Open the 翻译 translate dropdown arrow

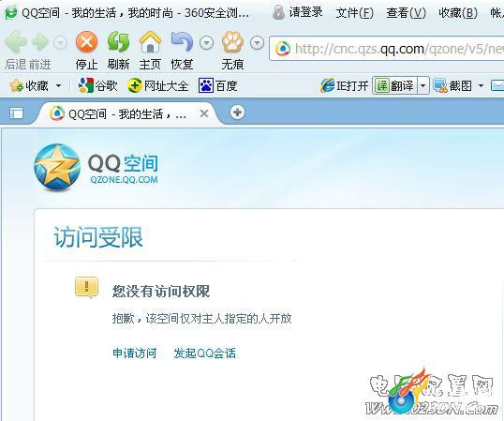tap(423, 86)
